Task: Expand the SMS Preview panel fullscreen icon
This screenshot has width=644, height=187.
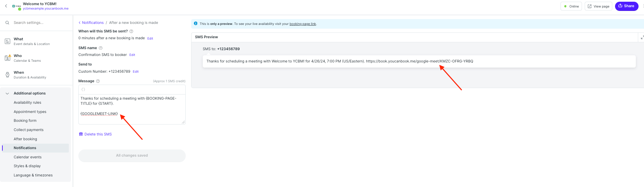Action: coord(642,37)
